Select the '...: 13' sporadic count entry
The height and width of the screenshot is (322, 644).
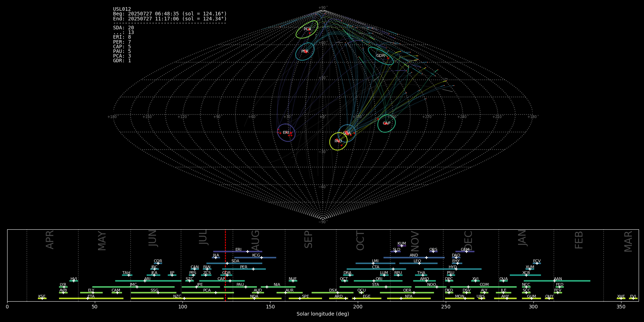point(123,33)
